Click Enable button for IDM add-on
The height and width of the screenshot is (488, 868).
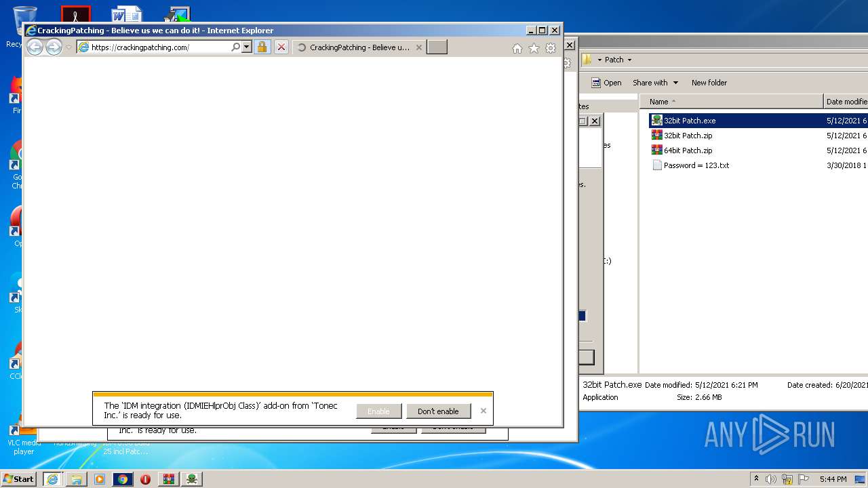click(x=378, y=411)
